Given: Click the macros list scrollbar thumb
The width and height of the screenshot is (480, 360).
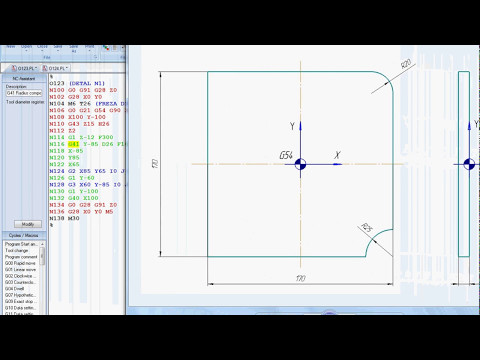Looking at the screenshot, I should [x=42, y=256].
